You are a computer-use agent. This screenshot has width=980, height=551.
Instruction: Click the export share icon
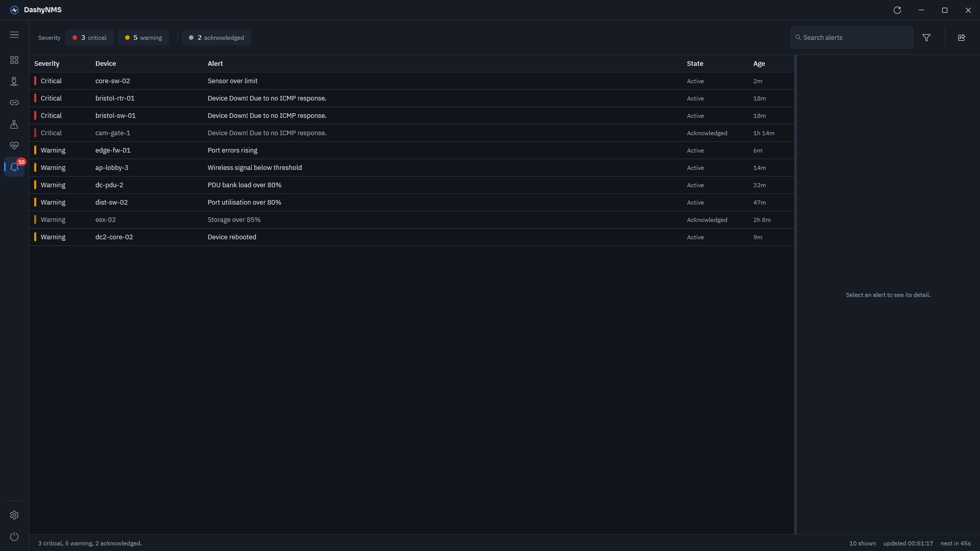coord(962,38)
